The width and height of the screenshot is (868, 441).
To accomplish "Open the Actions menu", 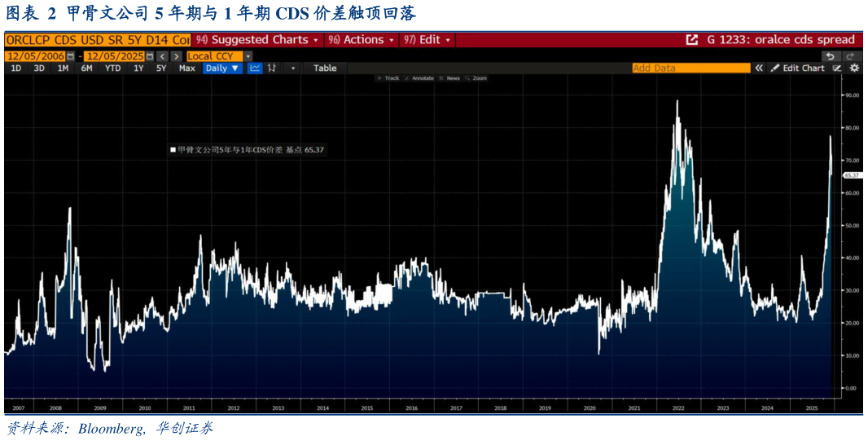I will click(363, 40).
